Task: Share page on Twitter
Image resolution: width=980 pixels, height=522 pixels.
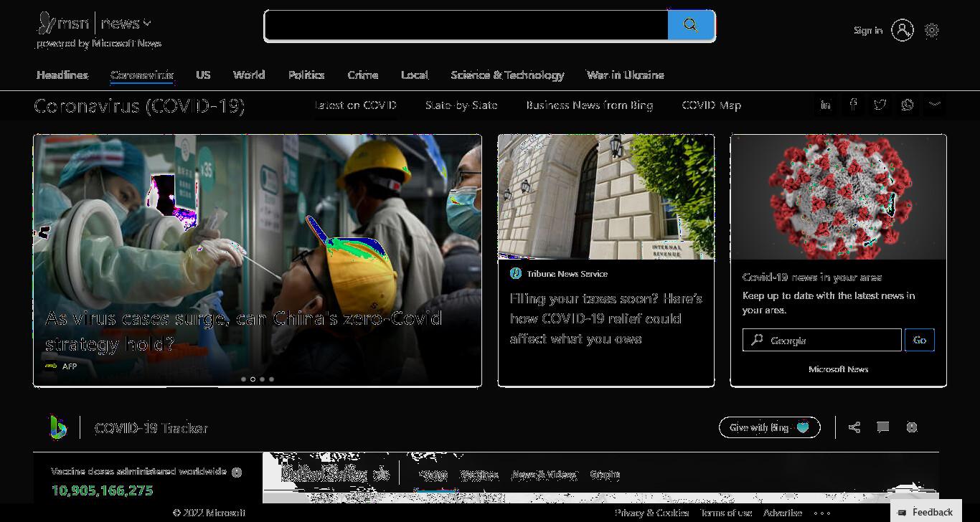Action: [x=880, y=105]
